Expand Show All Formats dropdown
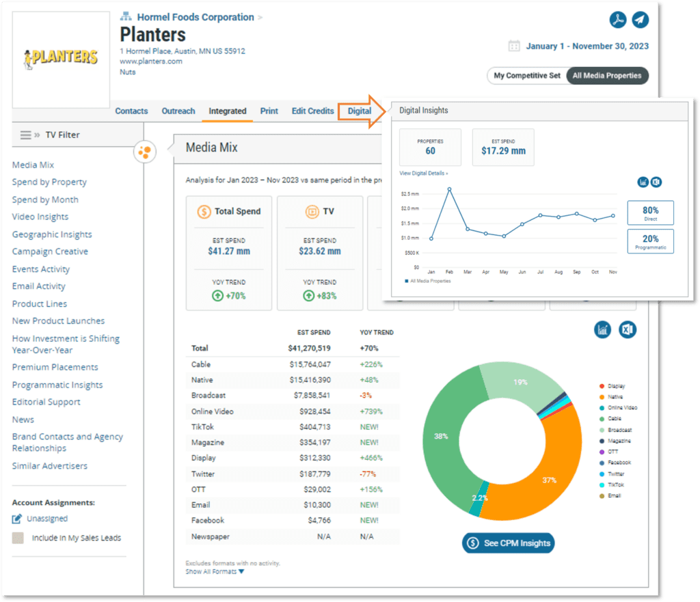 tap(215, 572)
